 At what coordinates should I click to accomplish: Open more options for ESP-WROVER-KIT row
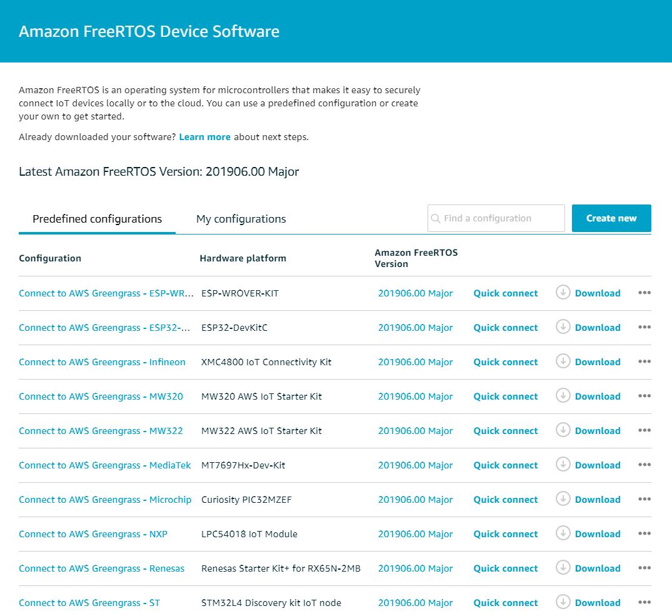(644, 293)
